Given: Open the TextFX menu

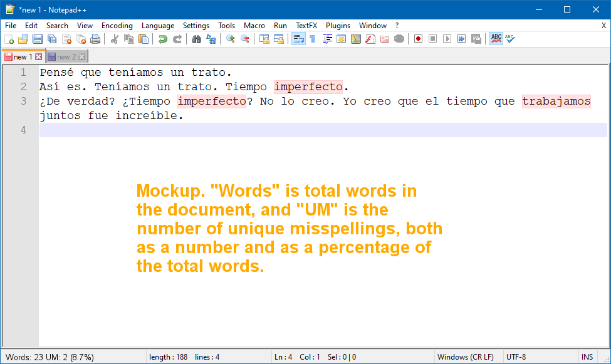Looking at the screenshot, I should tap(306, 26).
